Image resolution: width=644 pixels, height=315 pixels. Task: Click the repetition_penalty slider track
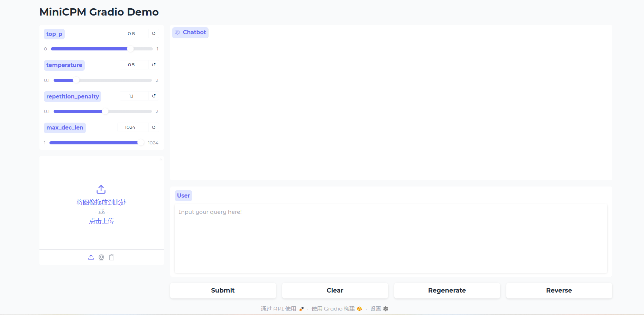pyautogui.click(x=103, y=111)
